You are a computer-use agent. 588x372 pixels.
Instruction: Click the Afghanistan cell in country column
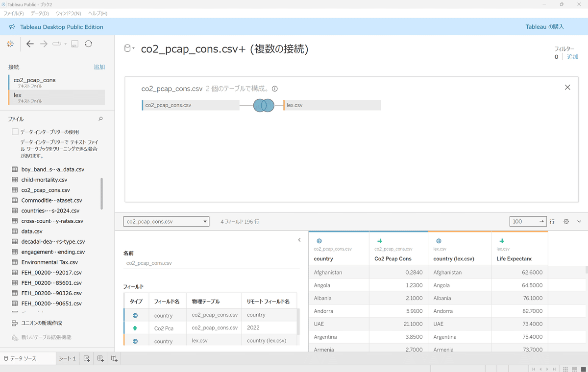click(x=339, y=272)
